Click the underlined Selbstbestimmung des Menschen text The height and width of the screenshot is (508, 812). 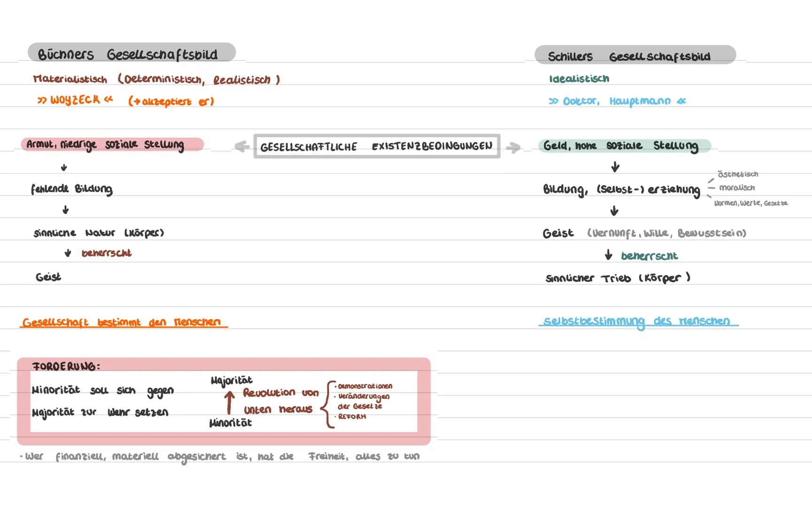[x=638, y=321]
